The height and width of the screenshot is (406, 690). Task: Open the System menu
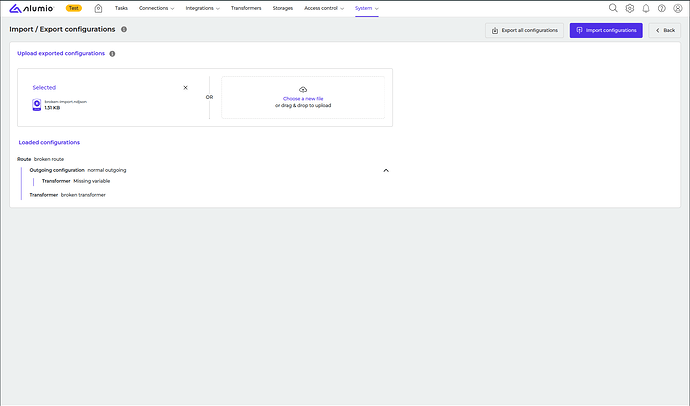tap(366, 8)
